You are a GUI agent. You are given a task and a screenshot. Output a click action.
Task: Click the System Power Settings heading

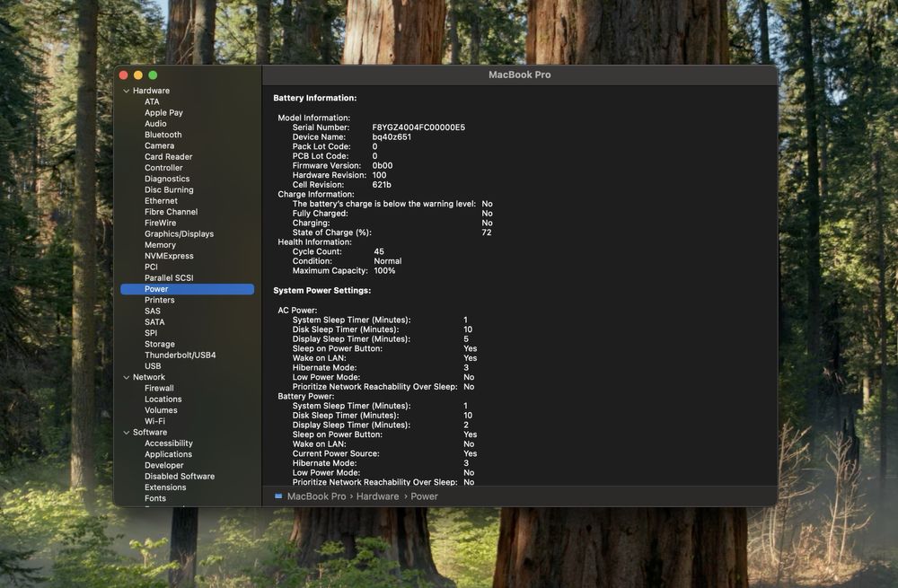tap(321, 290)
